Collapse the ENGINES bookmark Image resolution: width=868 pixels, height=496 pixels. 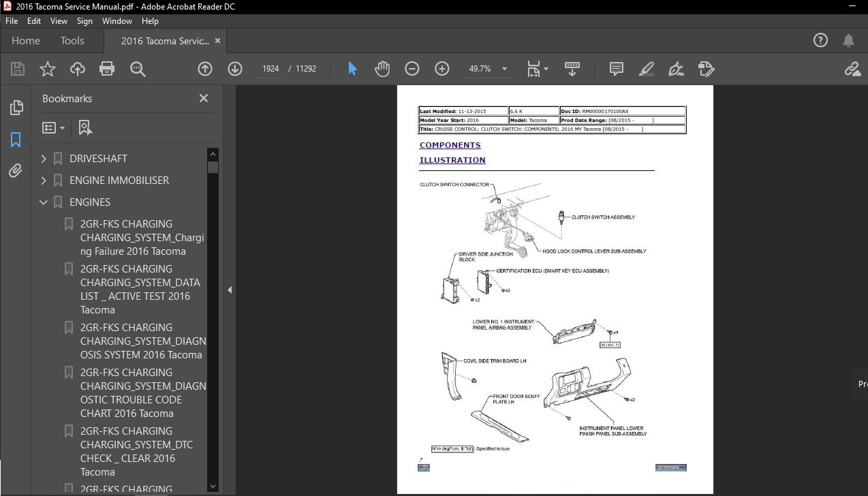tap(44, 202)
